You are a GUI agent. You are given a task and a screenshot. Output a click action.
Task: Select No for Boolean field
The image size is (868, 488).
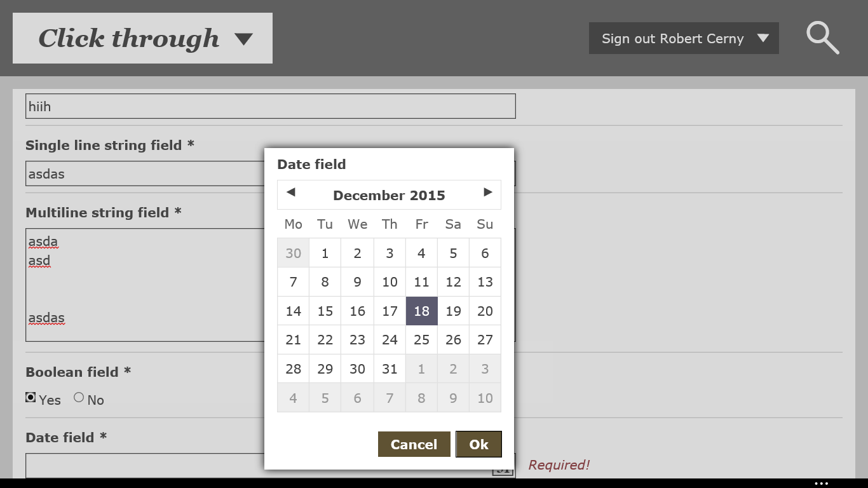pos(79,398)
